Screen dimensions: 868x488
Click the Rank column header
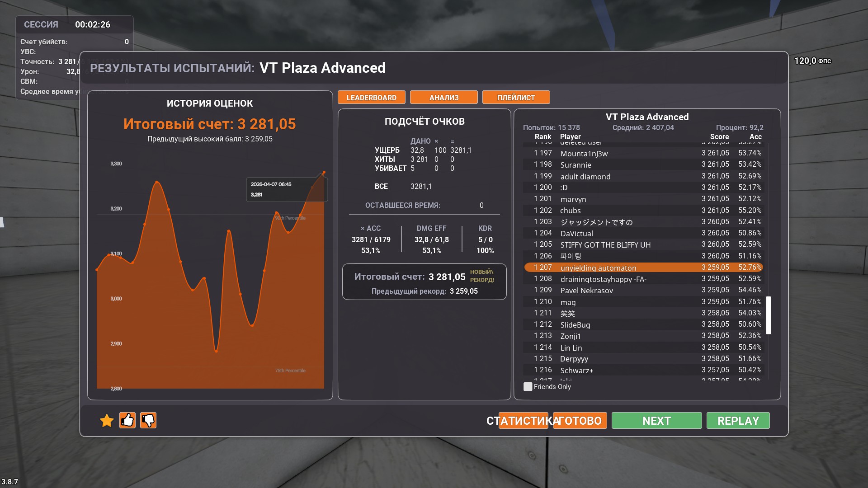click(542, 136)
